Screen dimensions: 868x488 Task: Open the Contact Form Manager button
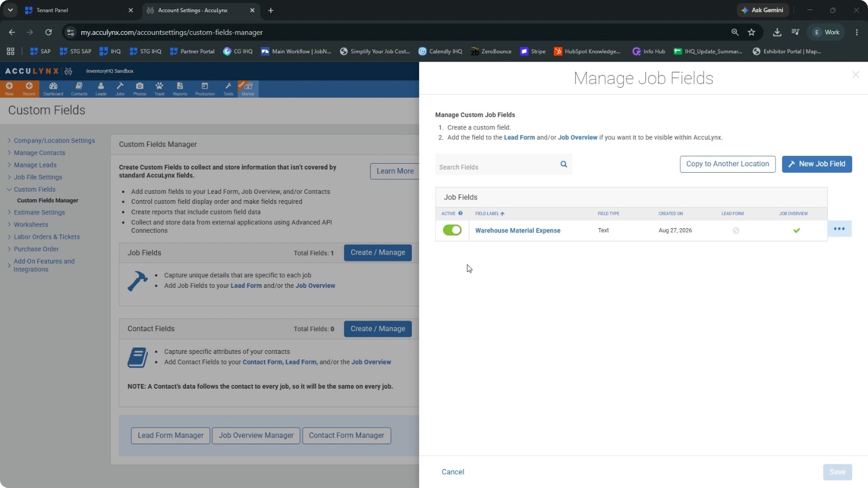tap(346, 436)
